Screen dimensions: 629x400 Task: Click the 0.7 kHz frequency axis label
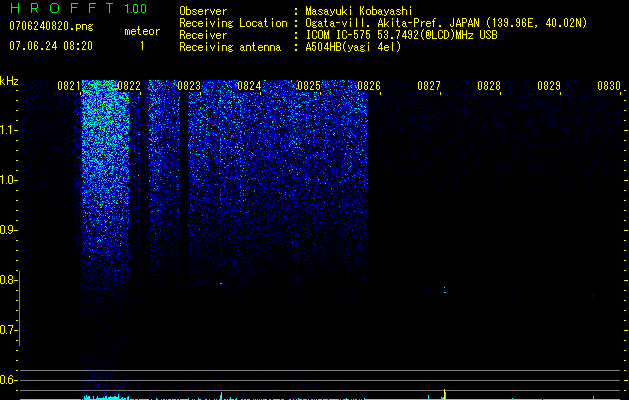click(x=7, y=330)
